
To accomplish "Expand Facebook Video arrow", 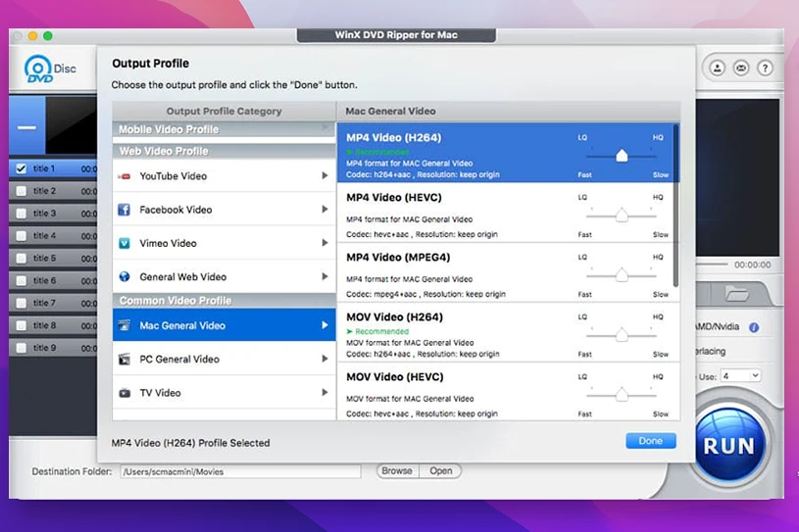I will point(325,210).
